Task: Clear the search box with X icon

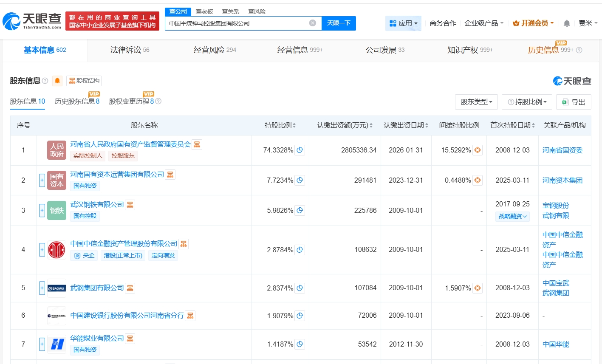Action: coord(312,23)
